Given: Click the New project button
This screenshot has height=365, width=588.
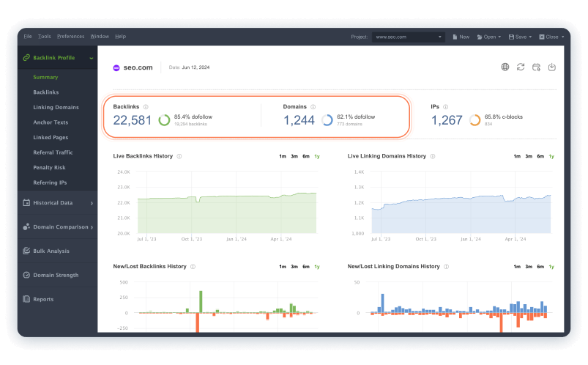Looking at the screenshot, I should click(x=461, y=37).
